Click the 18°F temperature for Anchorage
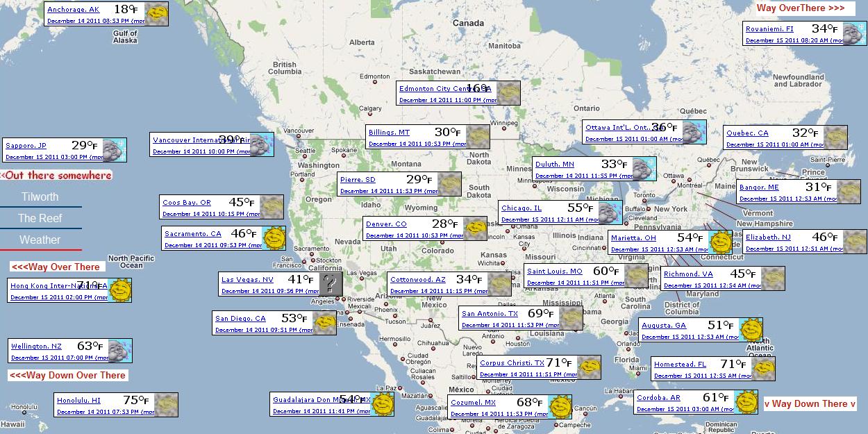This screenshot has height=434, width=868. (126, 9)
